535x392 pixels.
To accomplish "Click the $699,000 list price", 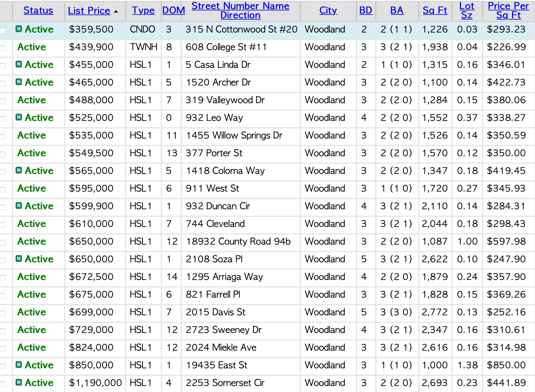I will click(91, 312).
